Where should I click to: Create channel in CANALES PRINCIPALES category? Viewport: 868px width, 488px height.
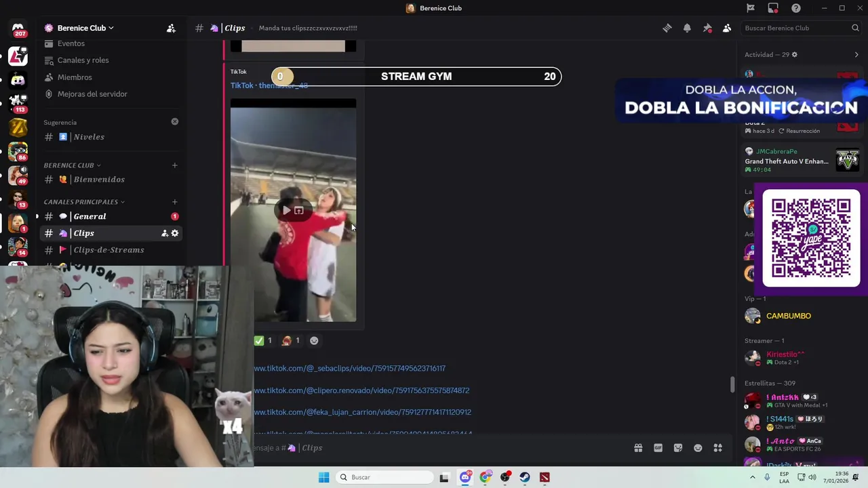pos(174,202)
